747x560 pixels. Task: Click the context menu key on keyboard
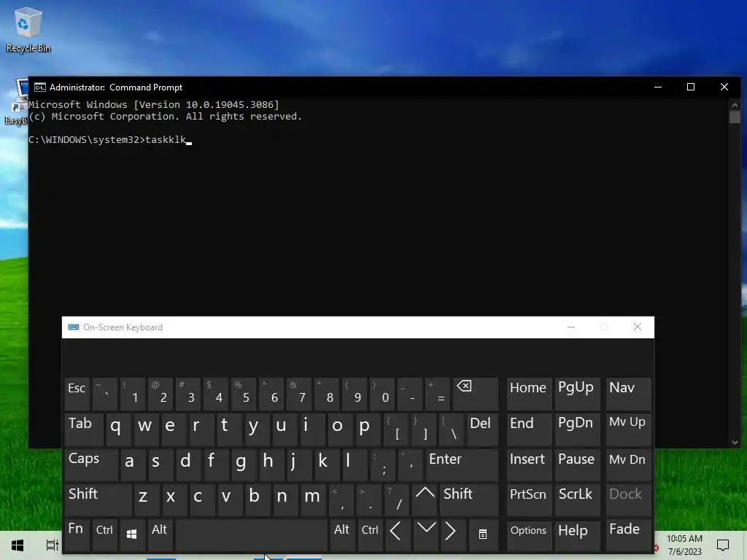point(483,534)
